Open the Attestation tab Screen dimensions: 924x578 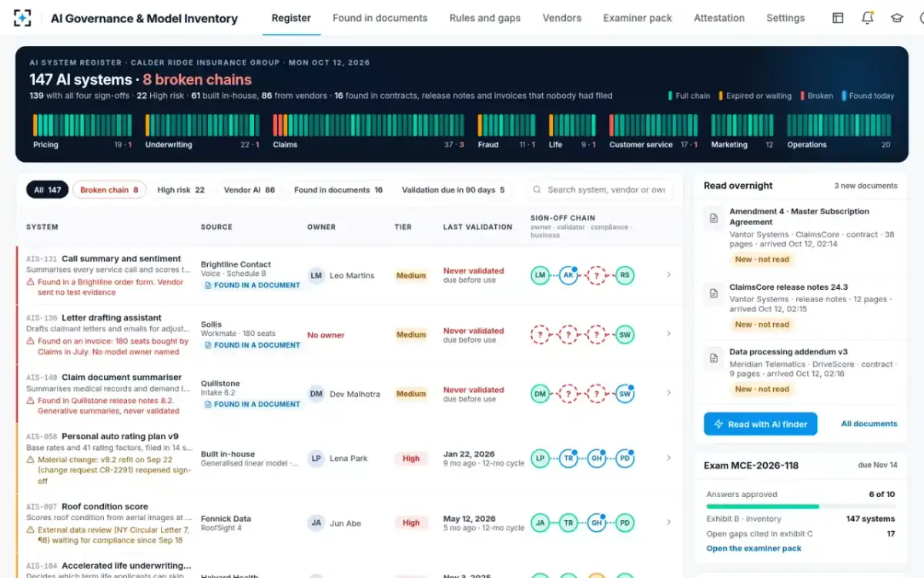coord(719,18)
